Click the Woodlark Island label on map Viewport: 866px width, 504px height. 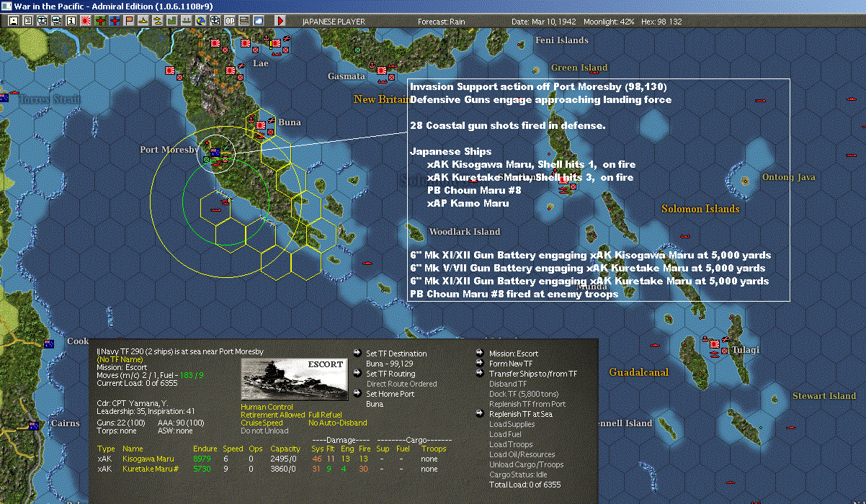click(x=465, y=232)
